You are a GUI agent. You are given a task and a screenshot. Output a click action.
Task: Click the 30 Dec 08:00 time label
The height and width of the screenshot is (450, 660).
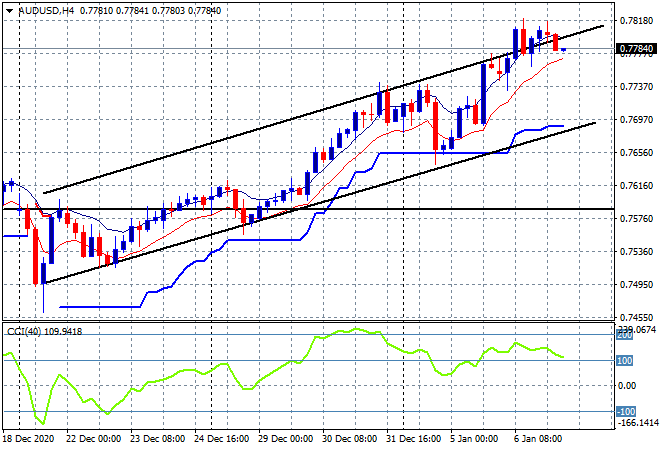click(349, 439)
